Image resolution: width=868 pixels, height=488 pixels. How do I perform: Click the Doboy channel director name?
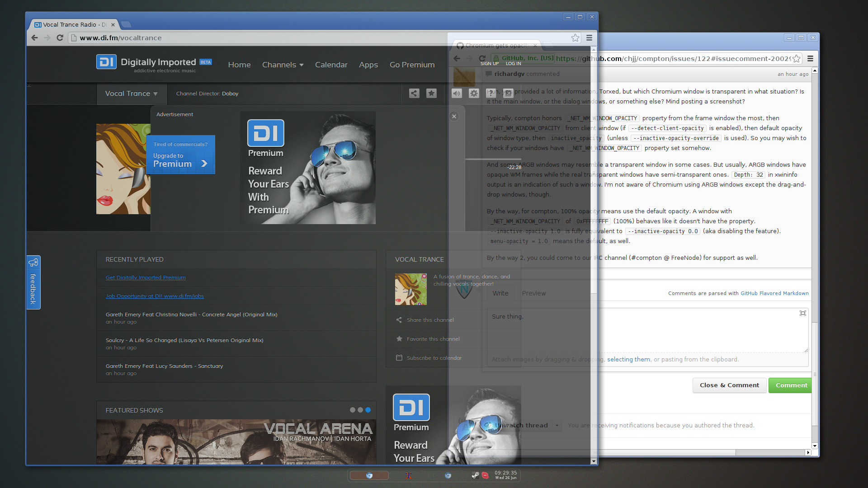(x=230, y=94)
